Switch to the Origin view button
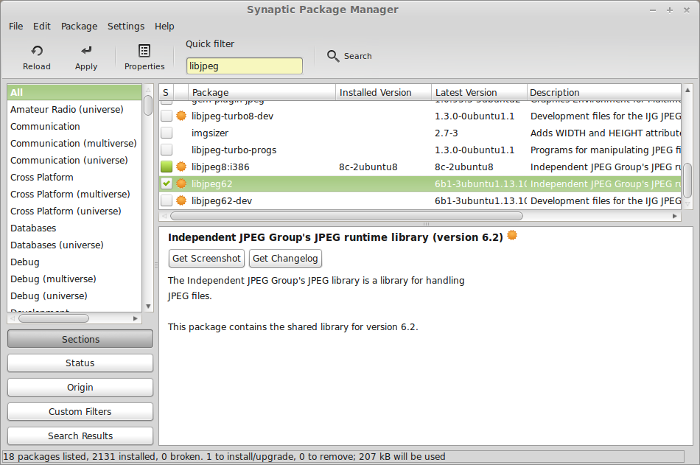The width and height of the screenshot is (700, 465). point(80,387)
